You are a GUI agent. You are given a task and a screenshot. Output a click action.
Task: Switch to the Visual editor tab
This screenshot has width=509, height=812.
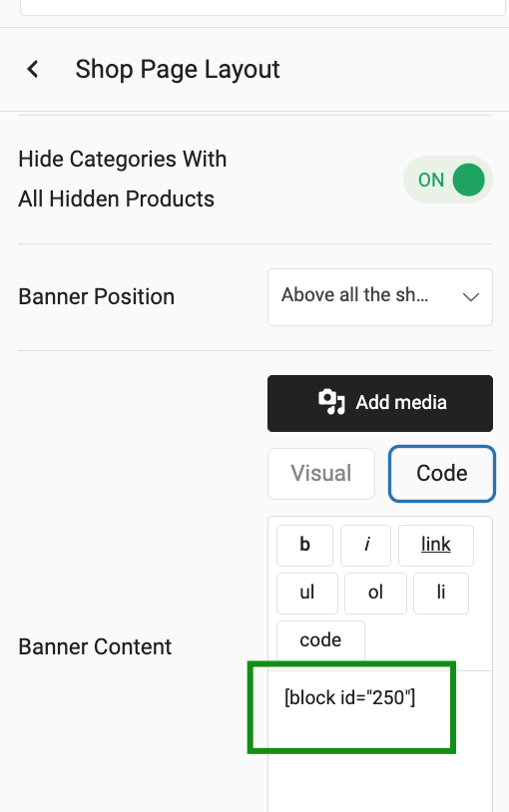[321, 474]
